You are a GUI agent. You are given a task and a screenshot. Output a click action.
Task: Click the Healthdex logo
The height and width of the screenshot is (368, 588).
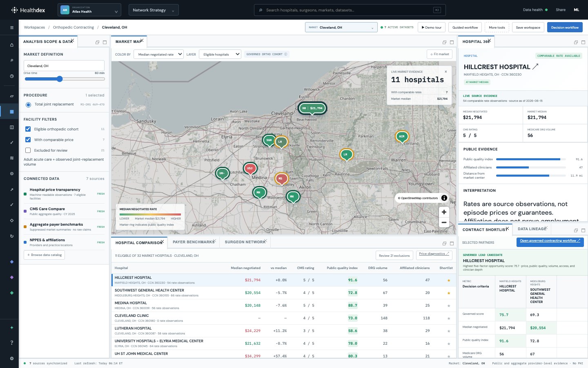28,10
